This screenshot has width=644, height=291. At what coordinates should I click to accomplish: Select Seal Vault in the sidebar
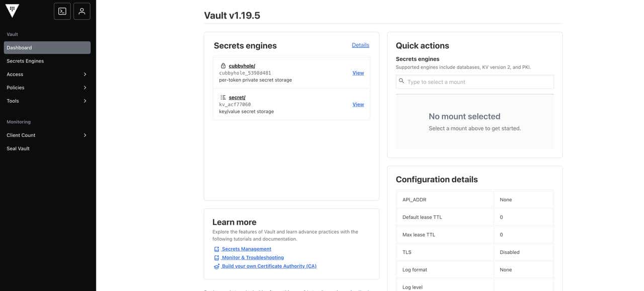(x=18, y=149)
